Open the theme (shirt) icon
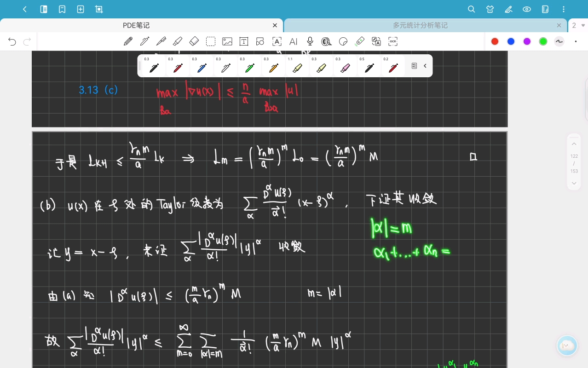The height and width of the screenshot is (368, 588). point(490,9)
